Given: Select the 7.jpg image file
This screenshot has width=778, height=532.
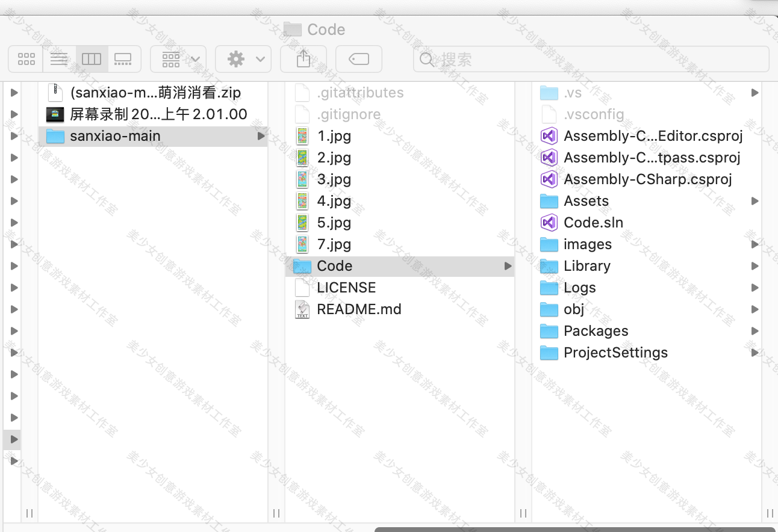Looking at the screenshot, I should point(400,244).
